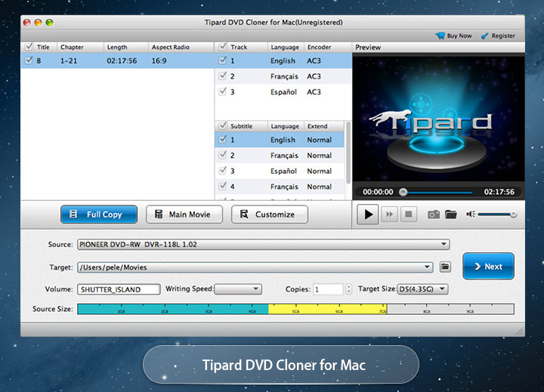This screenshot has width=544, height=392.
Task: Click the track list Language column header
Action: coord(285,47)
